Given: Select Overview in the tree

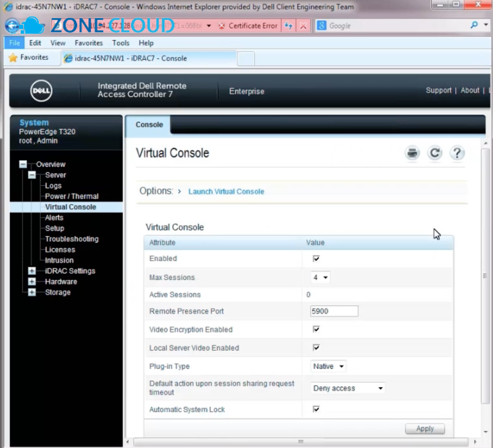Looking at the screenshot, I should pos(51,164).
